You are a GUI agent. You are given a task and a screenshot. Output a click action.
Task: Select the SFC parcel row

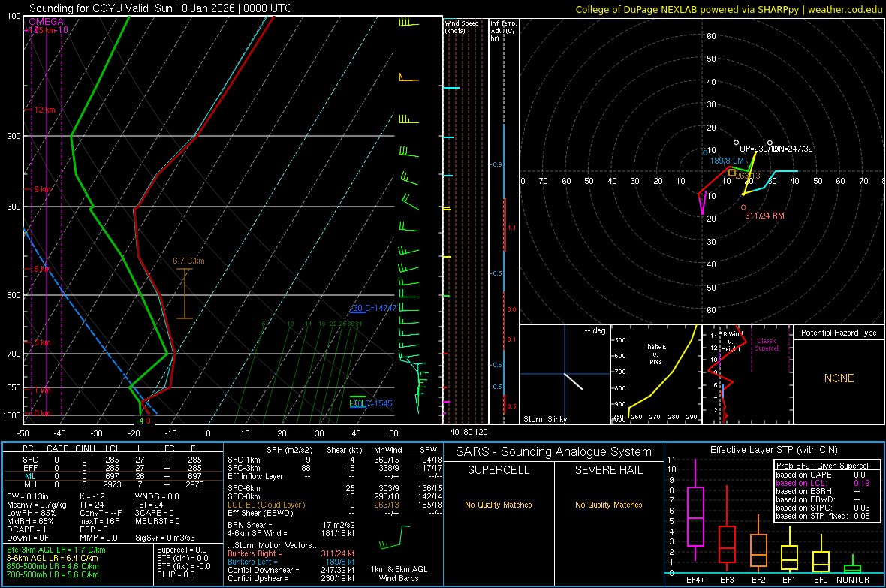click(113, 460)
